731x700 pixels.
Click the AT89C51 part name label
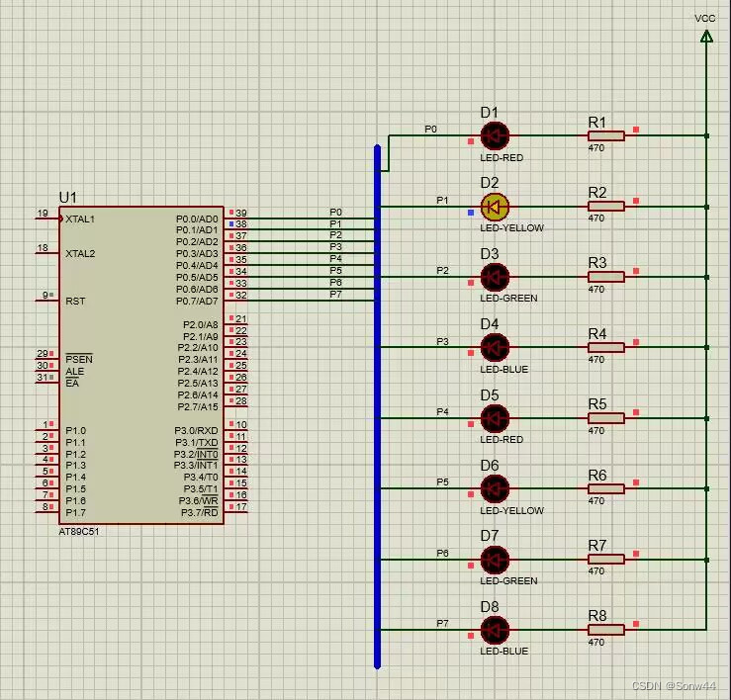(79, 531)
